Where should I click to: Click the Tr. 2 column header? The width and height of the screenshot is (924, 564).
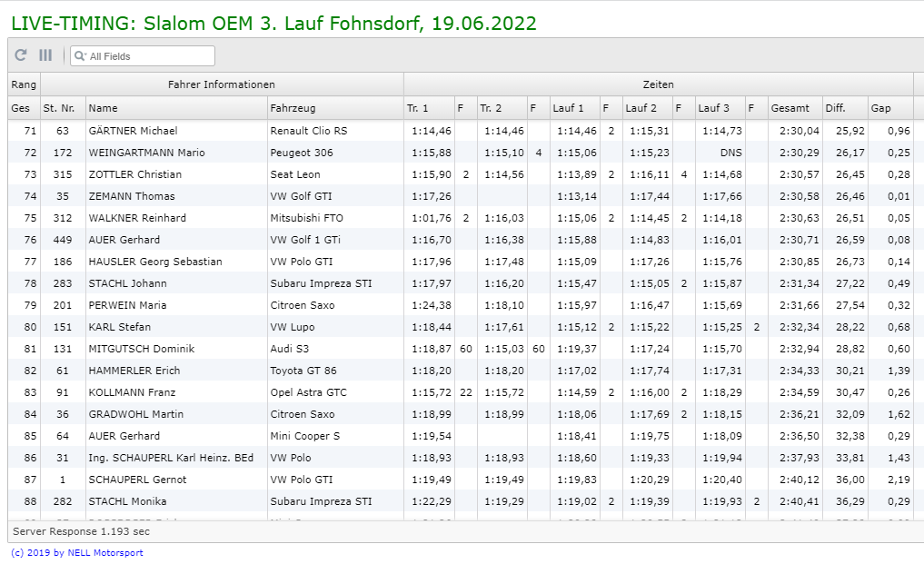click(501, 108)
